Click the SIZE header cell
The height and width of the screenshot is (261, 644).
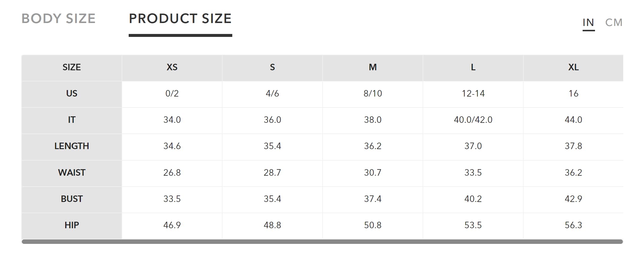(x=72, y=68)
